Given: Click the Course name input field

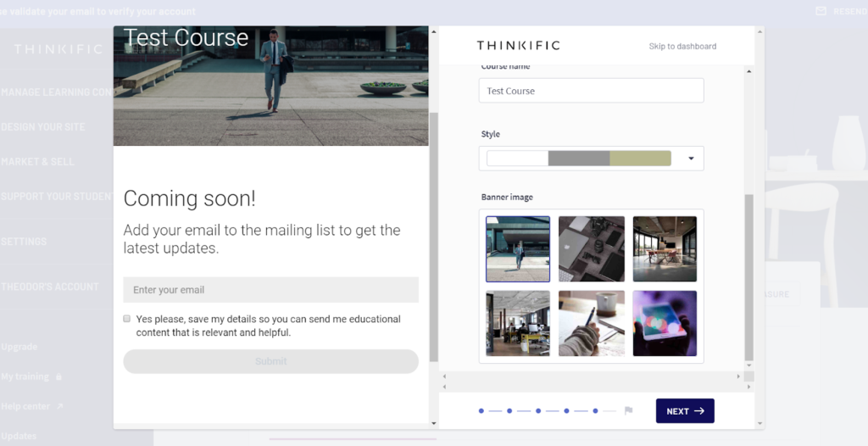Looking at the screenshot, I should (591, 91).
